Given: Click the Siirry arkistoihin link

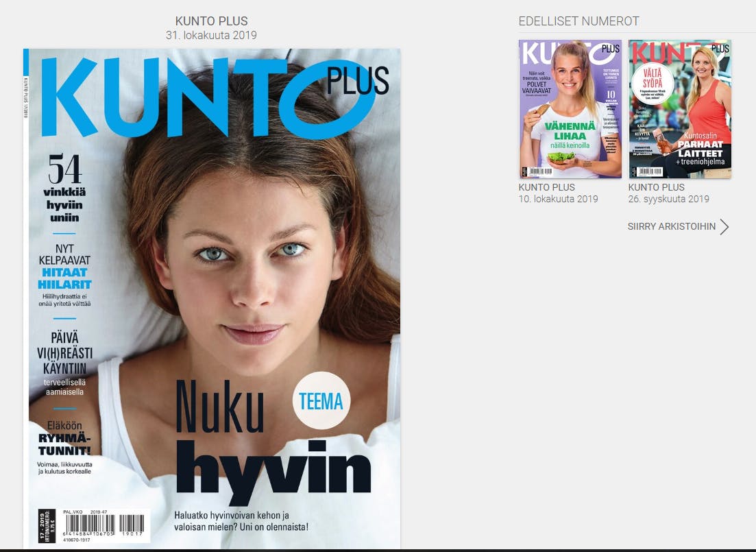Looking at the screenshot, I should [x=671, y=226].
